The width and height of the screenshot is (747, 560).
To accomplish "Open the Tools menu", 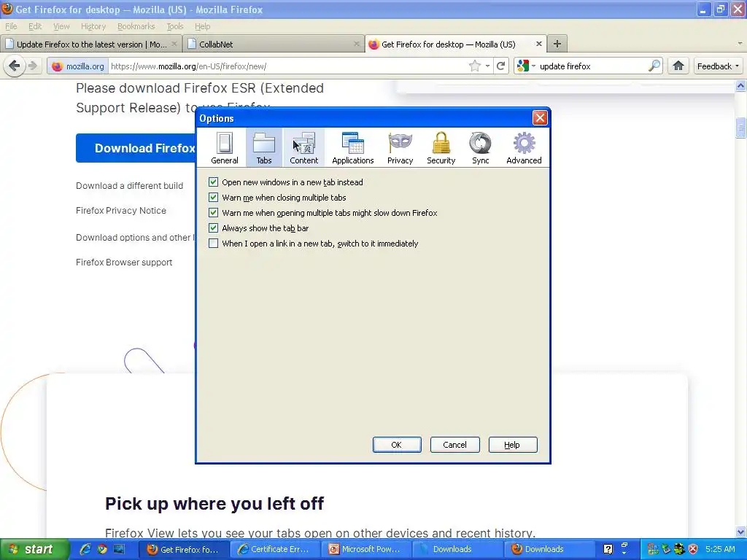I will coord(175,26).
